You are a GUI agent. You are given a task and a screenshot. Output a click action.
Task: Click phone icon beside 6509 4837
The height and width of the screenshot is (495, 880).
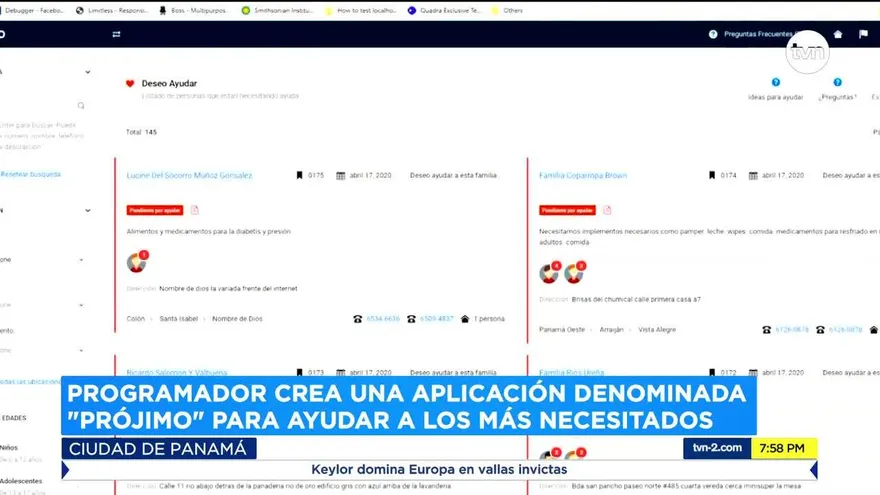coord(411,319)
